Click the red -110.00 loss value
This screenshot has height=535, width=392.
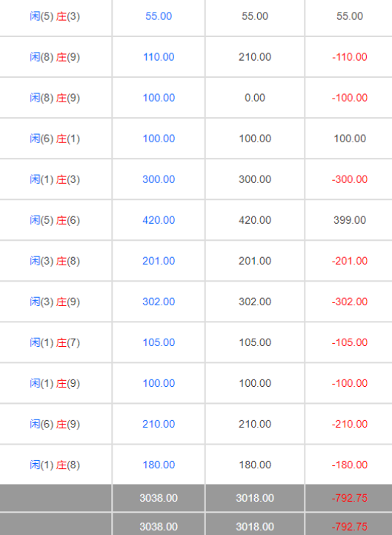pos(350,57)
